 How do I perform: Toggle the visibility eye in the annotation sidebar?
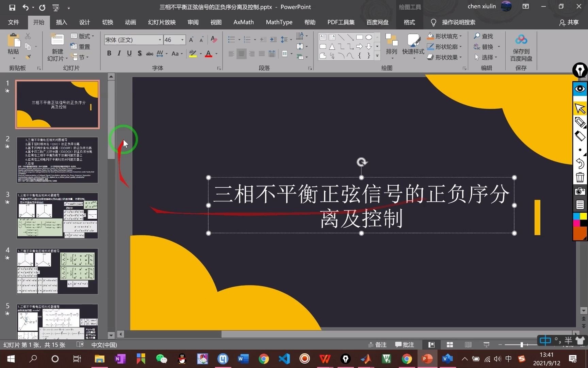pos(580,89)
